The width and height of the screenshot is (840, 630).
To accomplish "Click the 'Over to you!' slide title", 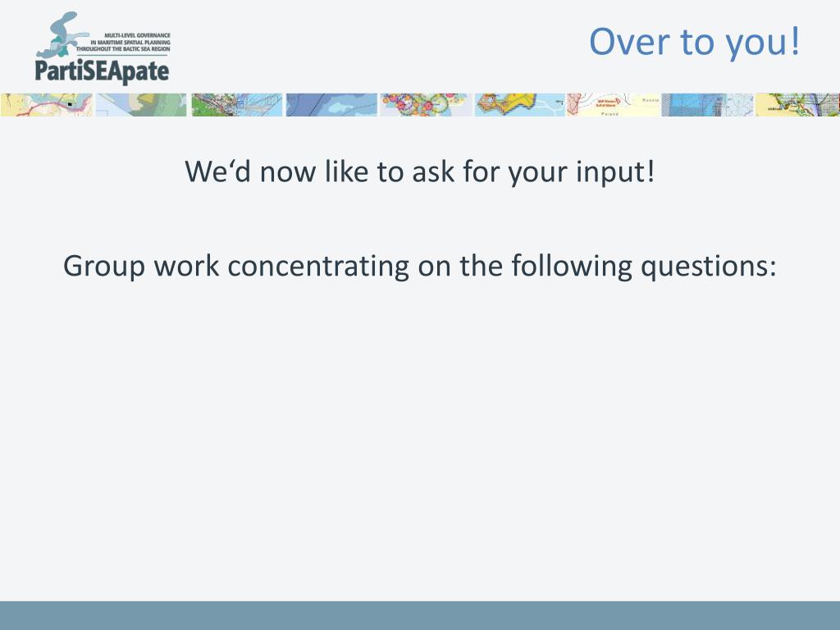I will (694, 42).
